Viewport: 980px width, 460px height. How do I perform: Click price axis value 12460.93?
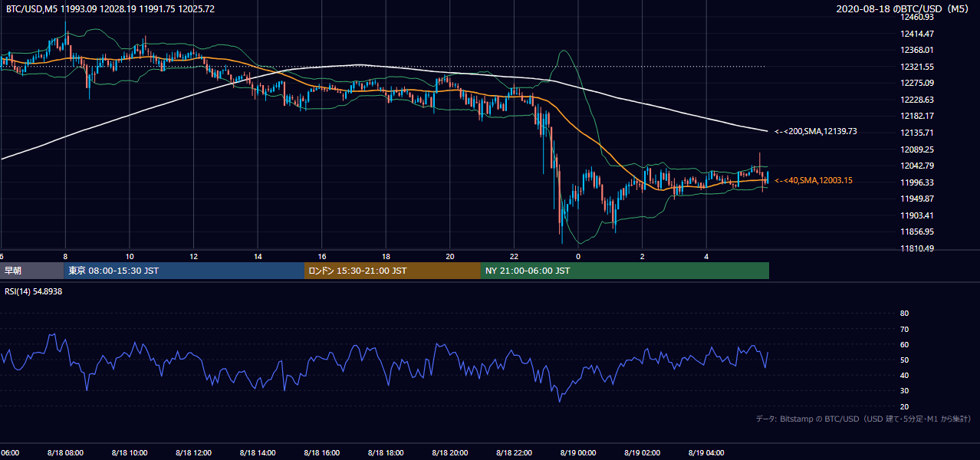pyautogui.click(x=918, y=17)
